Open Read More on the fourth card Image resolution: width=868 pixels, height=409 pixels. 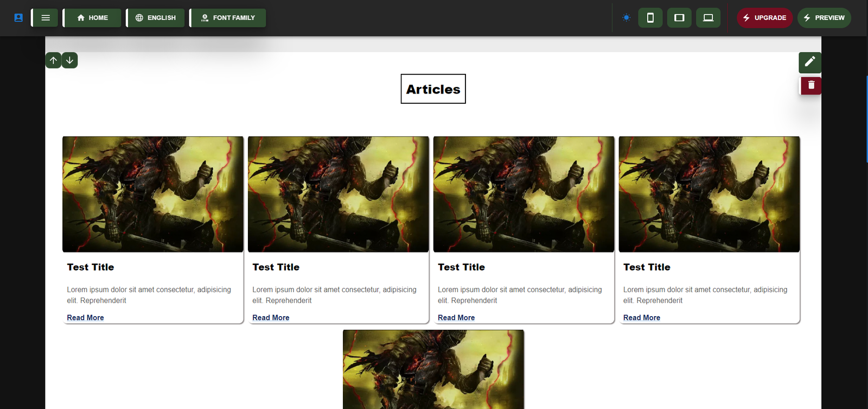point(642,318)
